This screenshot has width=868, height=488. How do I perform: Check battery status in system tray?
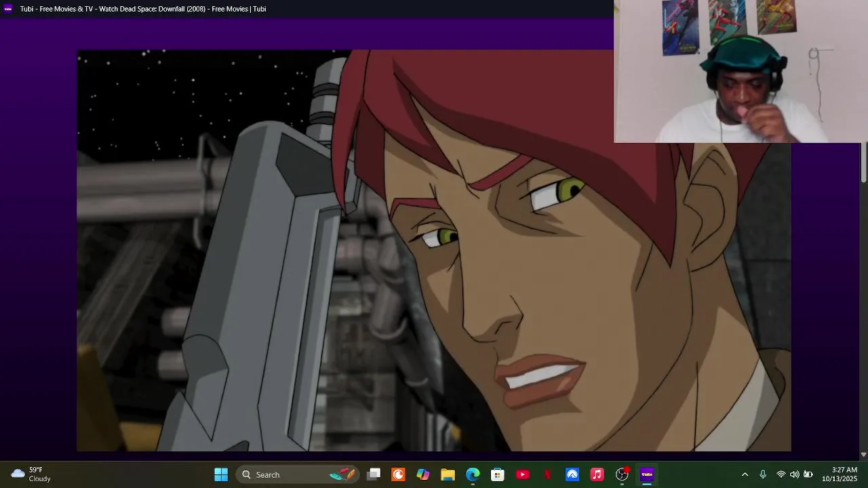[x=808, y=474]
